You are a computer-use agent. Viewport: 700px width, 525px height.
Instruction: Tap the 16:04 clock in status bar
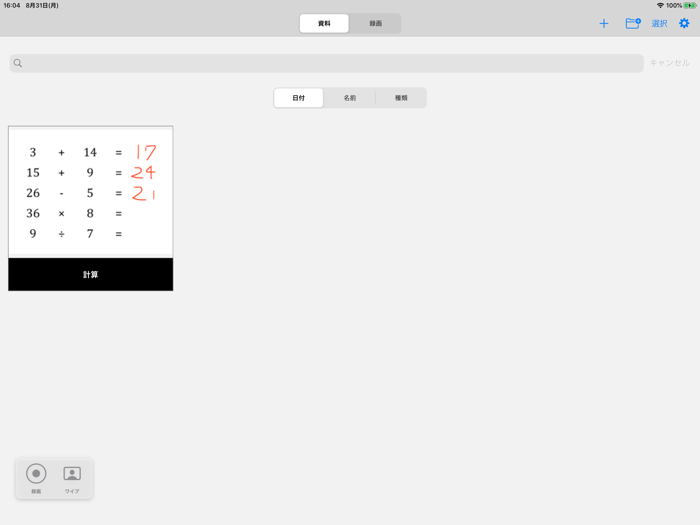click(x=12, y=5)
